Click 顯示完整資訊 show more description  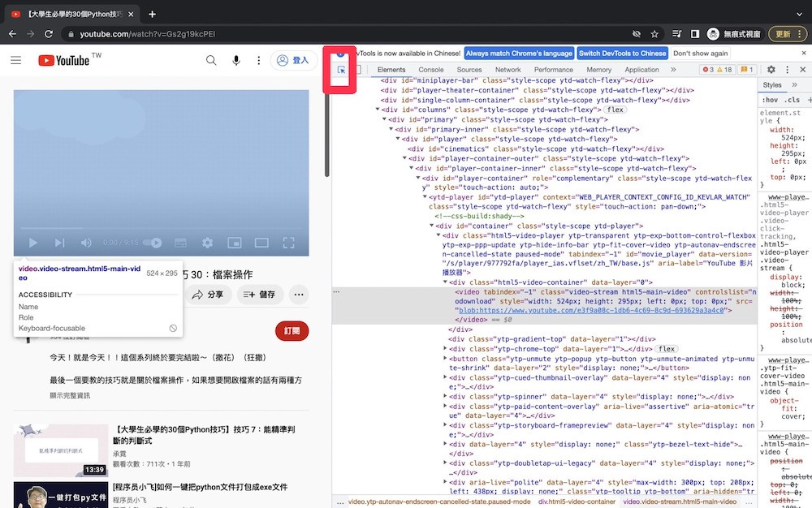coord(70,395)
